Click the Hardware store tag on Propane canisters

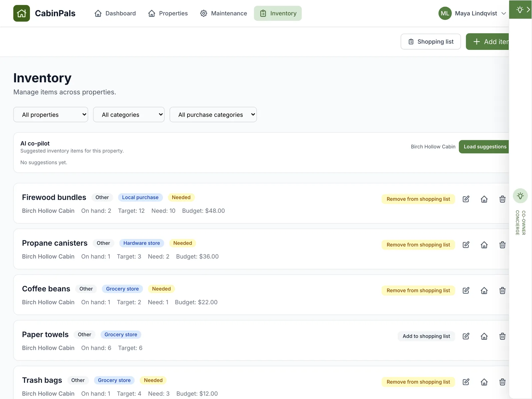pos(142,243)
